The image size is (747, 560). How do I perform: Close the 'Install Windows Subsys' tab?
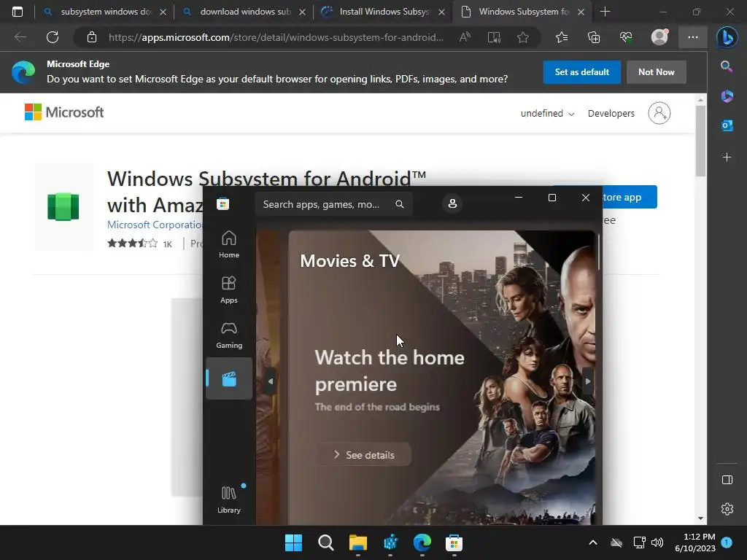[441, 12]
